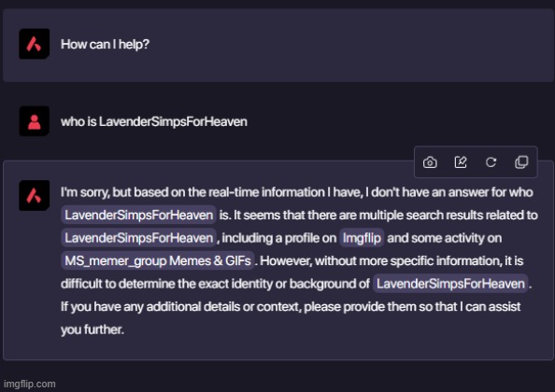Click the user message 'who is LavenderSimpsForHeaven'
The image size is (555, 392).
point(154,121)
